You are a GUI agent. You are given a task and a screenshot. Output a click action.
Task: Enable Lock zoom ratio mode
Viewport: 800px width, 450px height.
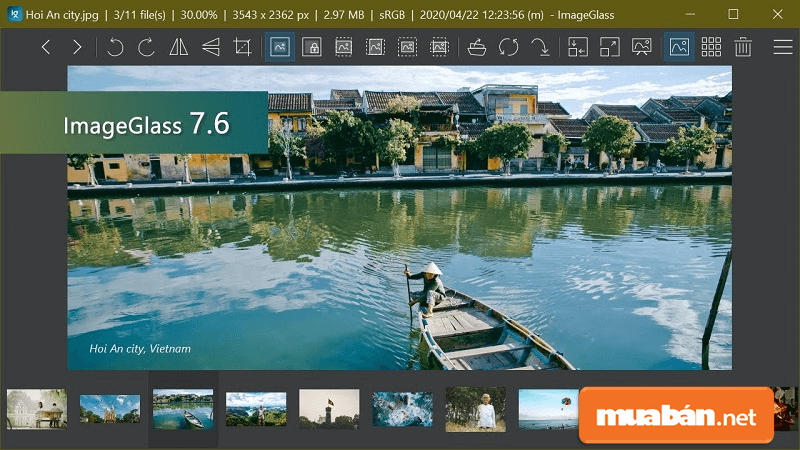(311, 47)
